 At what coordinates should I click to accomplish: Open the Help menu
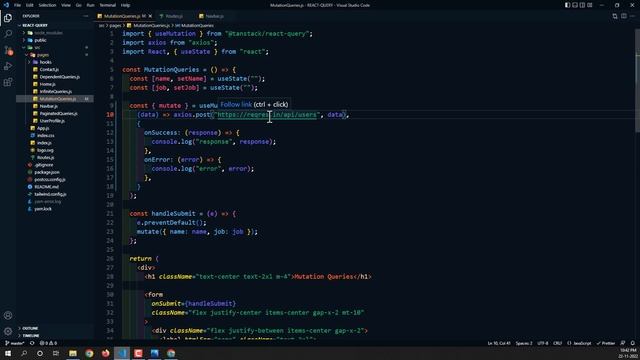tap(125, 5)
